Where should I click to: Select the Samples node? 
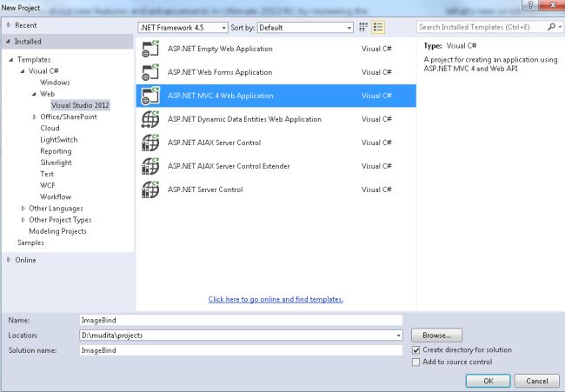pyautogui.click(x=30, y=243)
